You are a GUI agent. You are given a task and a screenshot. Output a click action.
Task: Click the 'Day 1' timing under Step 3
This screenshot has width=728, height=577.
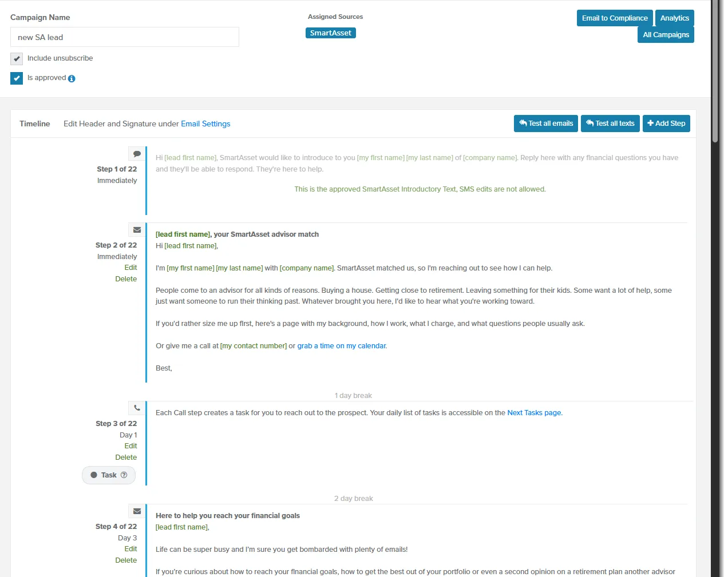coord(128,435)
